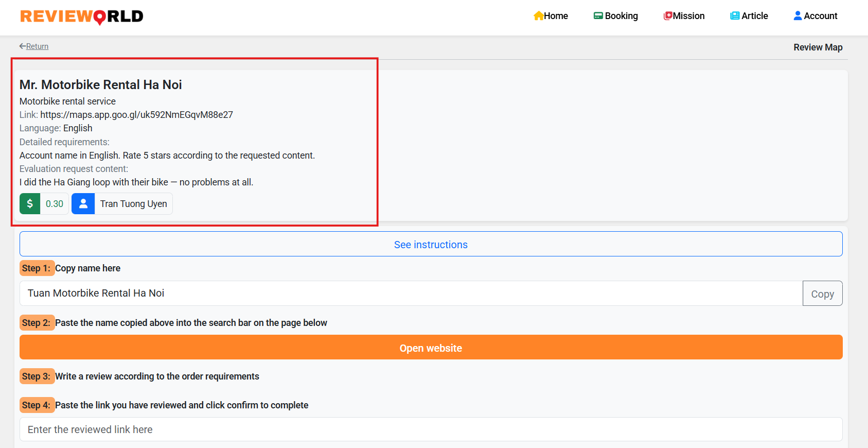The width and height of the screenshot is (868, 448).
Task: Click the blue user icon beside Tran Tuong Uyen
Action: coord(83,203)
